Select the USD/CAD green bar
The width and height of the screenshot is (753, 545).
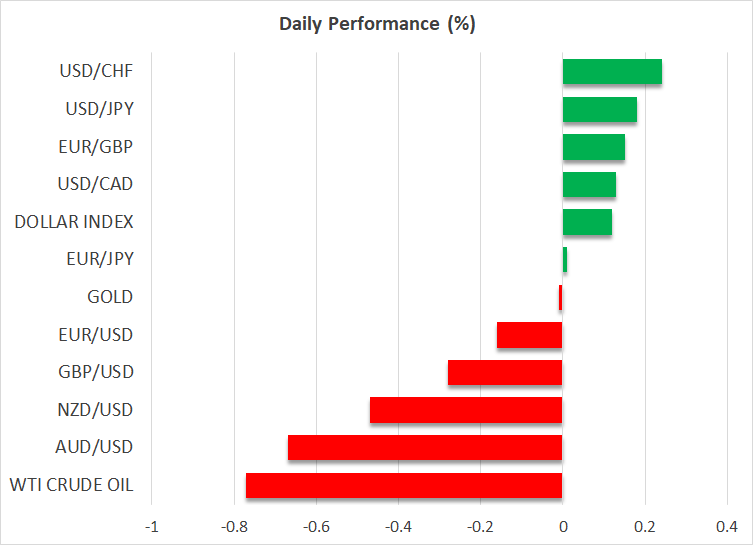[589, 184]
